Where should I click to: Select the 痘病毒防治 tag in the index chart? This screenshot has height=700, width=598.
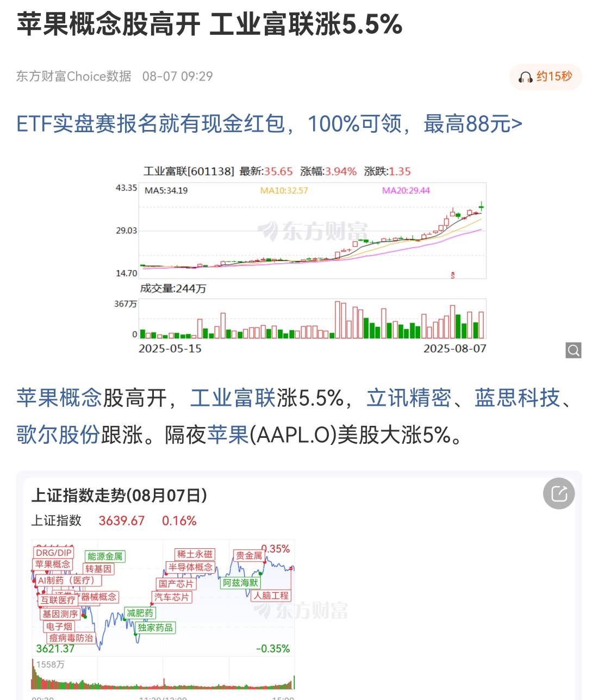point(71,638)
